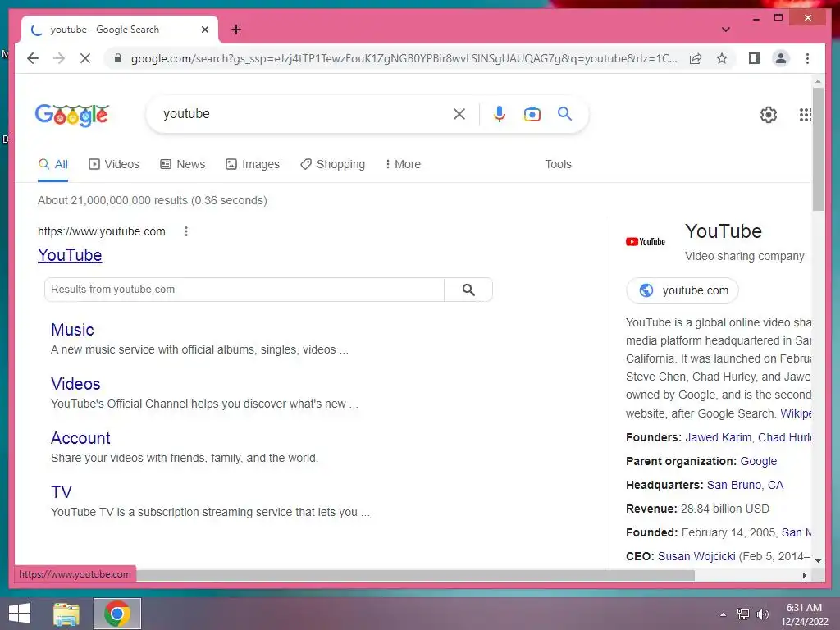This screenshot has width=840, height=630.
Task: Open the search Tools options
Action: click(x=558, y=164)
